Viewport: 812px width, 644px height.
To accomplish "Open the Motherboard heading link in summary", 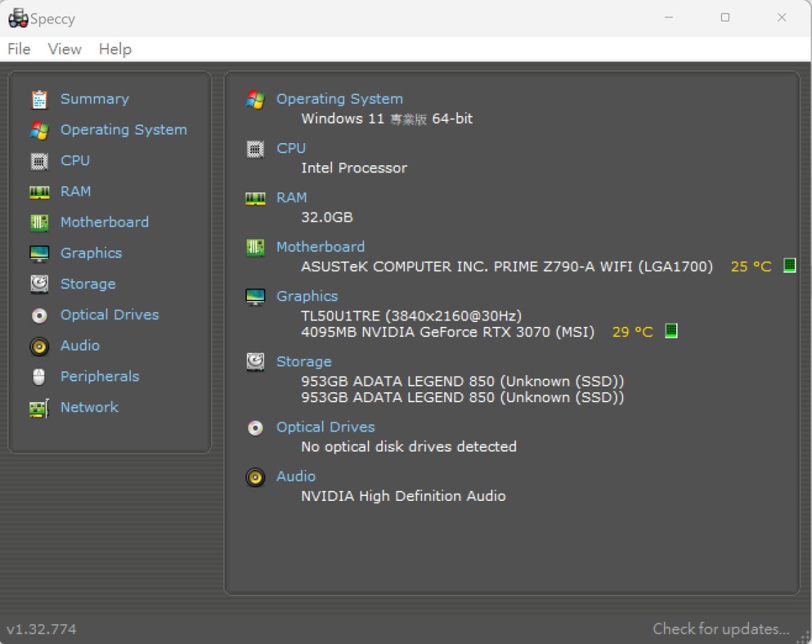I will [321, 247].
